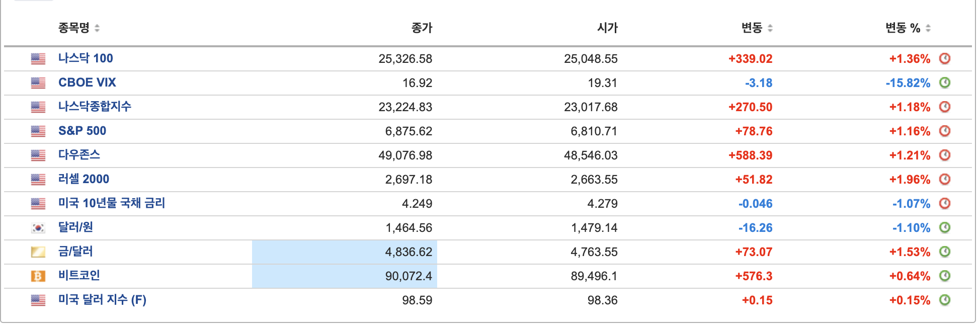Click the US flag icon beside 나스닥종합지수

tap(38, 107)
